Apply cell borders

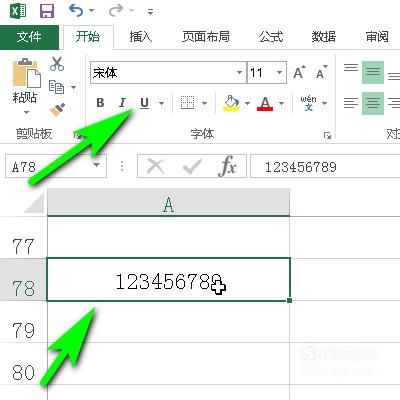tap(187, 103)
